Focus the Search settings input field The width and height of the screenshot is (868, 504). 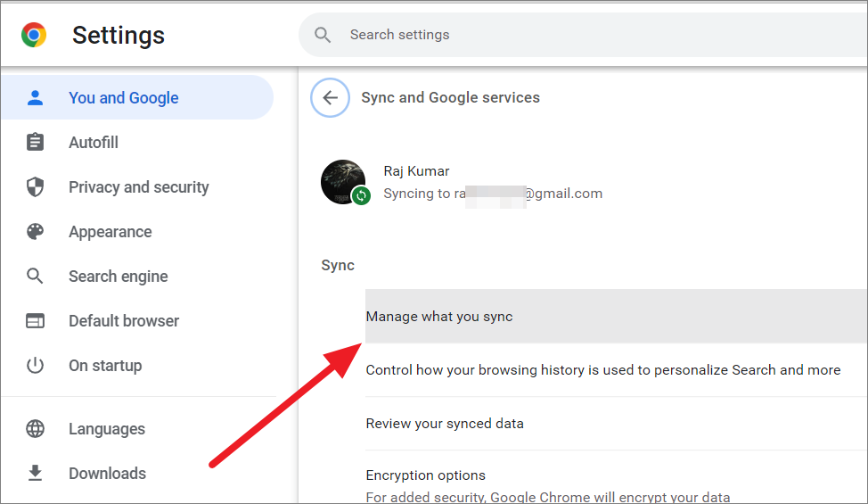[x=583, y=35]
